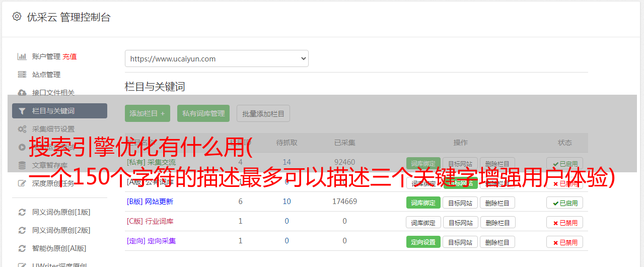Screen dimensions: 644x267
Task: Click the collected count 174669
Action: coord(344,202)
